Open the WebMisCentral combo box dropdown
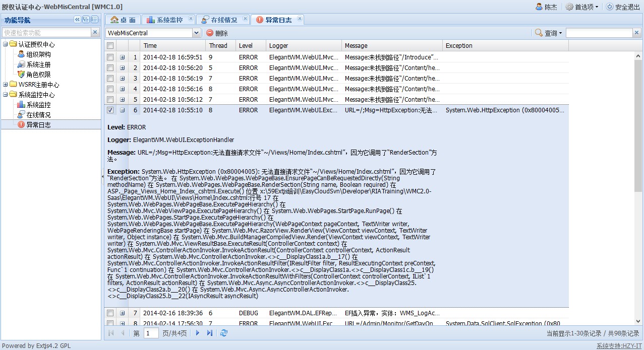Viewport: 644px width, 350px height. click(196, 33)
